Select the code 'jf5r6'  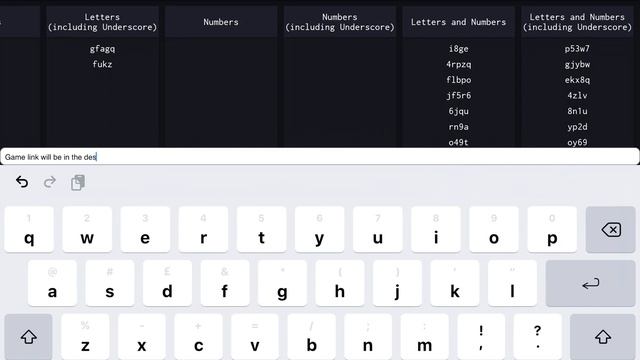[458, 96]
